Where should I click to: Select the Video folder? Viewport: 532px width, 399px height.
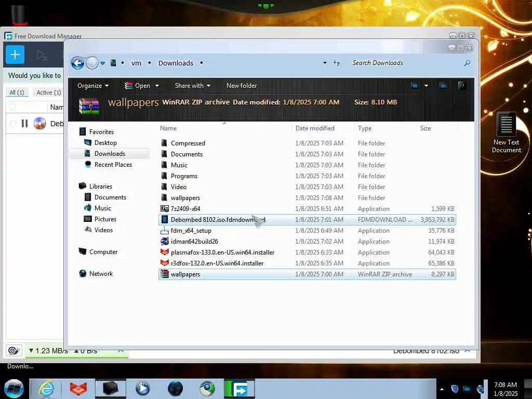tap(307, 187)
